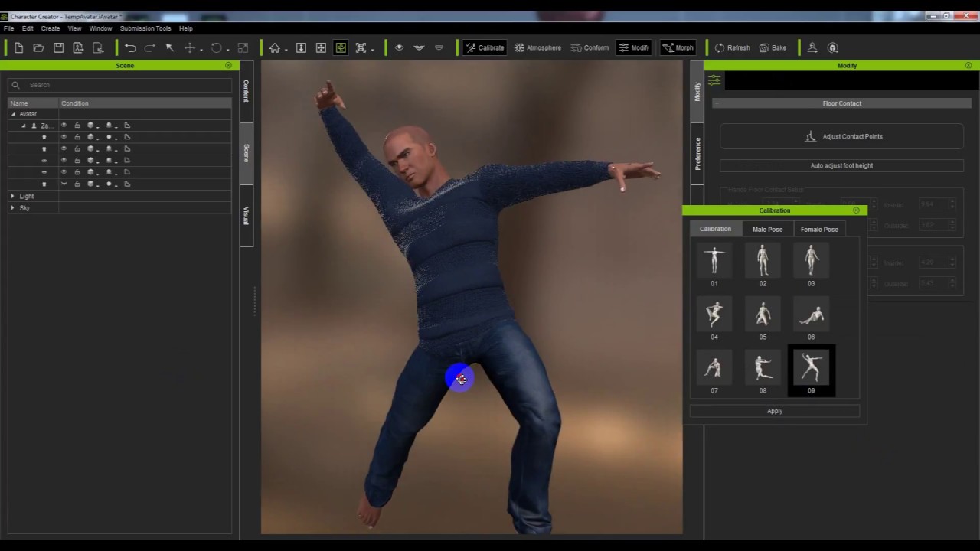Toggle the green highlighted camera view icon
Image resolution: width=980 pixels, height=551 pixels.
click(x=341, y=47)
